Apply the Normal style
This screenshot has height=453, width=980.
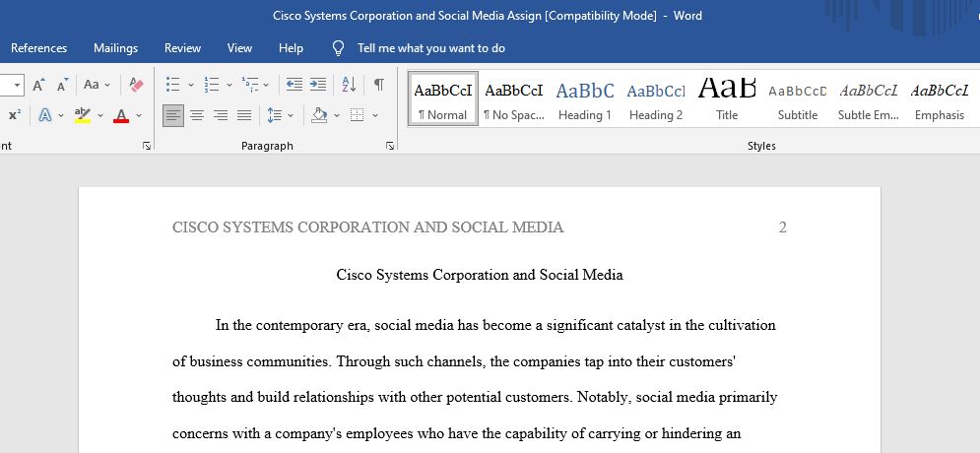pos(443,98)
